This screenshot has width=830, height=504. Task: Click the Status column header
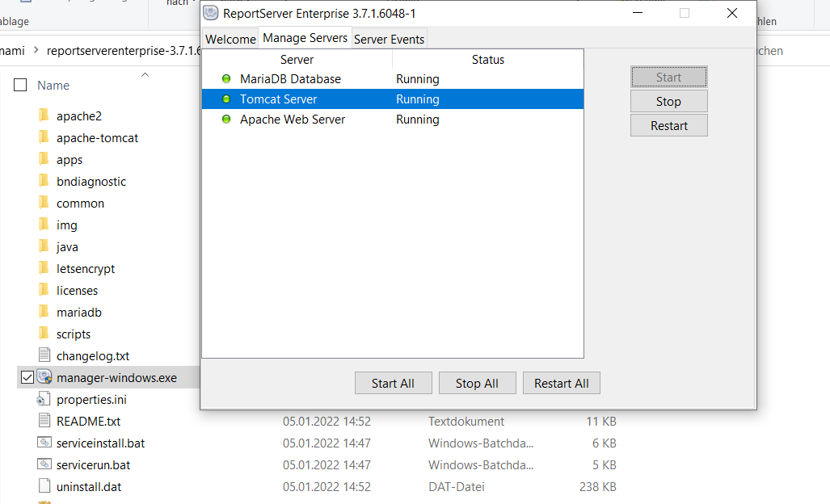487,60
